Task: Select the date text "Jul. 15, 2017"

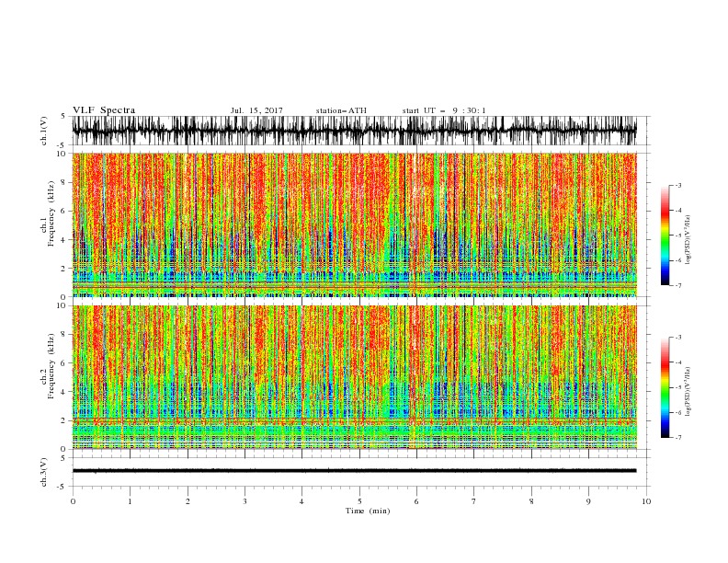Action: click(x=256, y=110)
